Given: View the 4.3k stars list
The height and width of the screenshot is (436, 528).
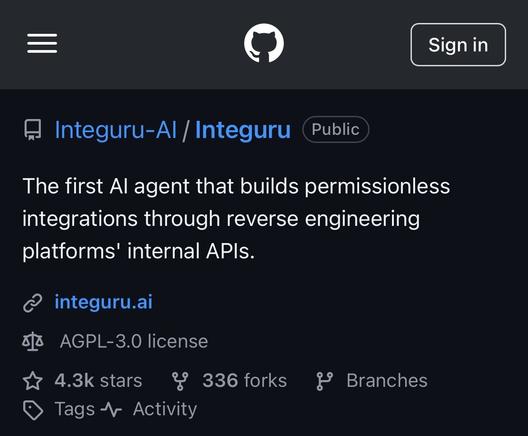Looking at the screenshot, I should tap(98, 381).
